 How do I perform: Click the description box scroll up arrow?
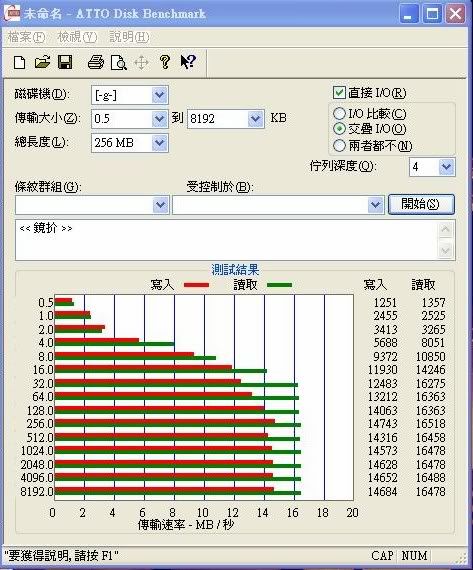pyautogui.click(x=446, y=229)
